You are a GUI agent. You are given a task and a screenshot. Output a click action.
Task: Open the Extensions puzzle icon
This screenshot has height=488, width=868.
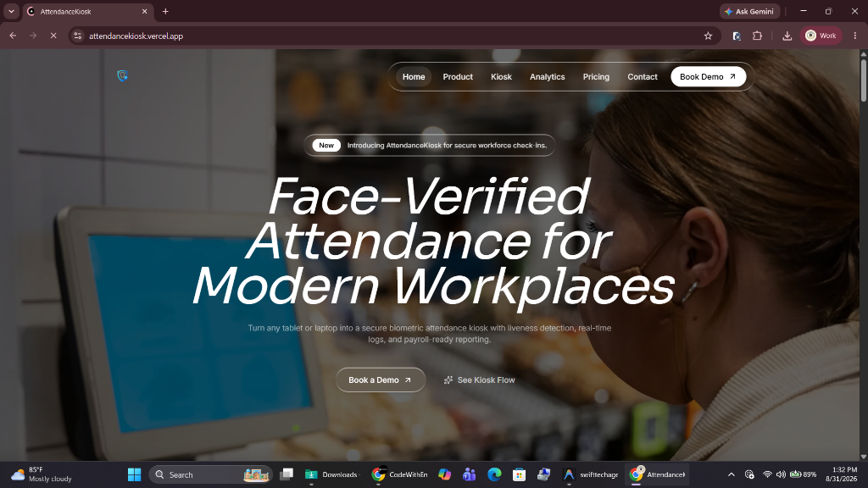tap(757, 36)
